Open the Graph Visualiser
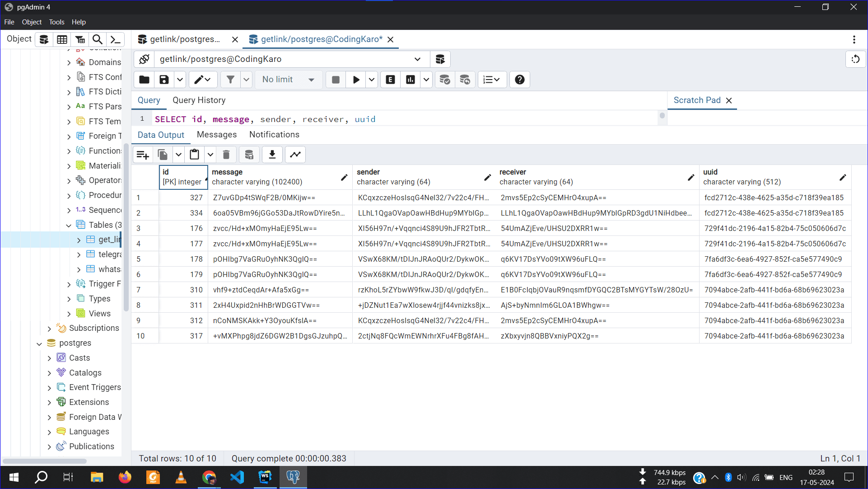This screenshot has width=868, height=489. click(295, 154)
